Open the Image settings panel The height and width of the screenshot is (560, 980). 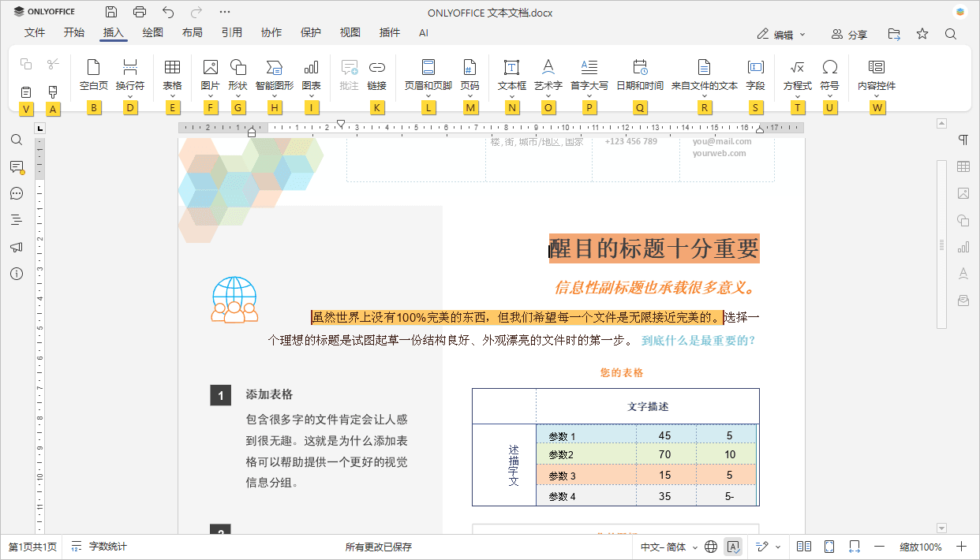pos(962,193)
